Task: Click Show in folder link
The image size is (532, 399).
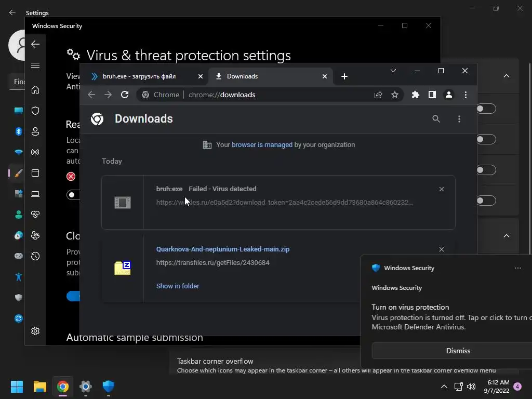Action: point(178,286)
